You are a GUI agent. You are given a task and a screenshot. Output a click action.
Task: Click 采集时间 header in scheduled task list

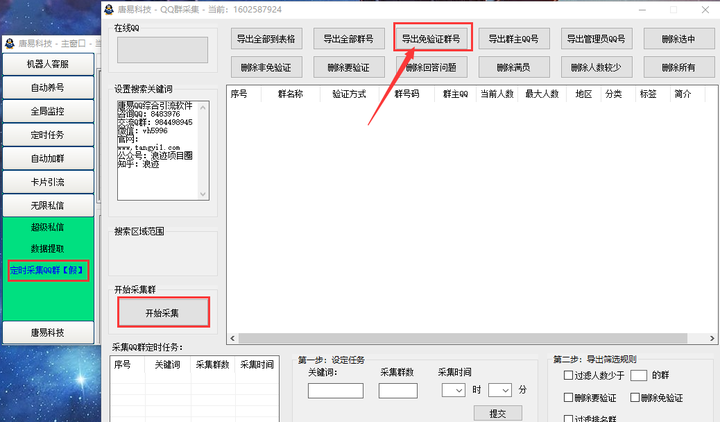pos(257,365)
